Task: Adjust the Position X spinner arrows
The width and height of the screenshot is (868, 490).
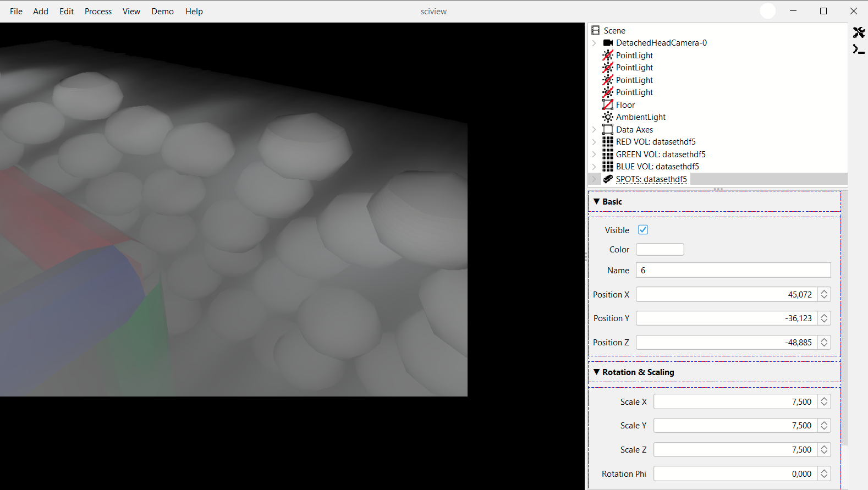Action: [x=824, y=295]
